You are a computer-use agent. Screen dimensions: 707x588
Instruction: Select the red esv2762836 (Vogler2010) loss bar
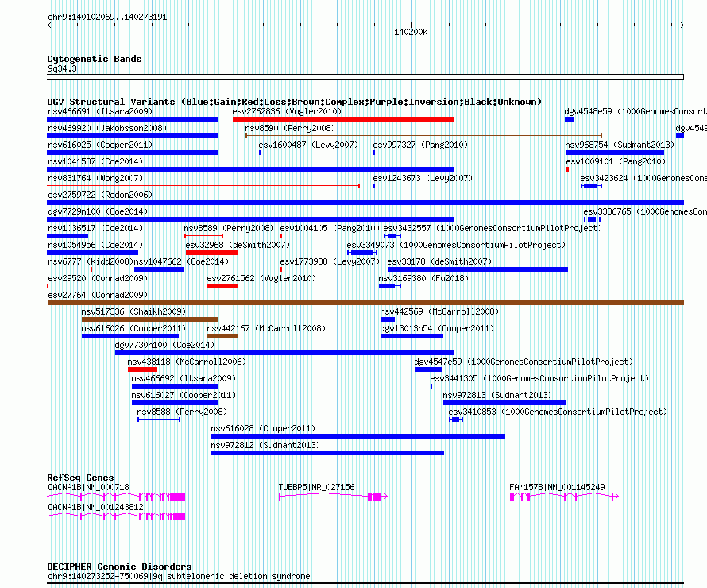[x=343, y=119]
